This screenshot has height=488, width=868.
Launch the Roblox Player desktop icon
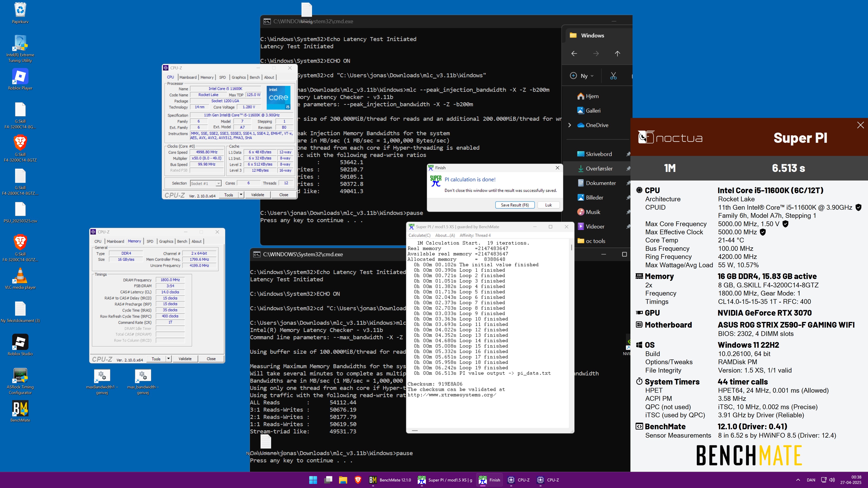coord(20,80)
